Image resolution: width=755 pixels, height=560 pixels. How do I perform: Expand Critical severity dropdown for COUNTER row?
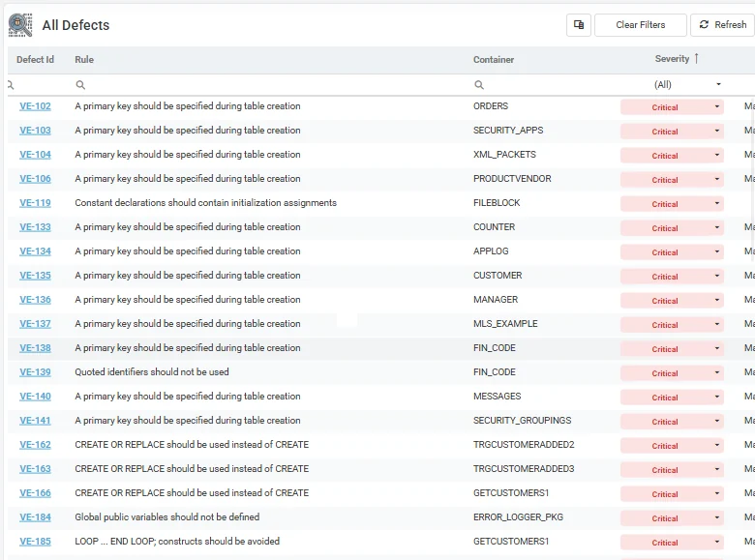pyautogui.click(x=717, y=227)
